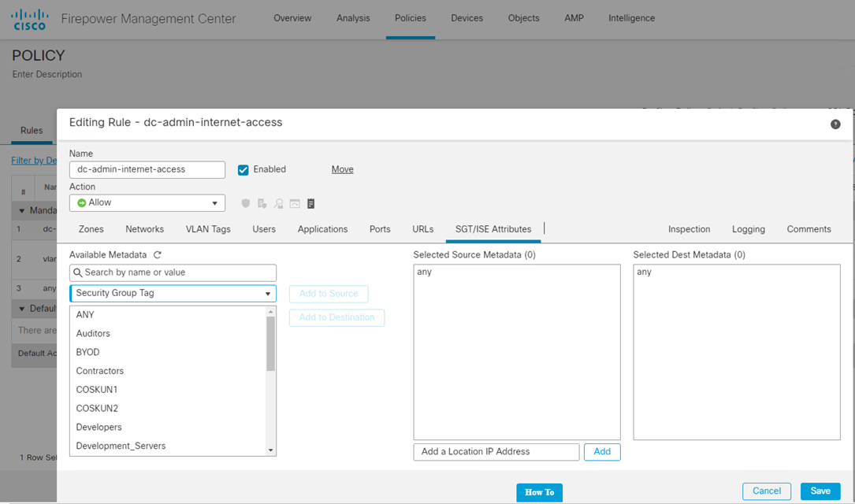This screenshot has width=855, height=504.
Task: Save the rule changes
Action: tap(820, 491)
